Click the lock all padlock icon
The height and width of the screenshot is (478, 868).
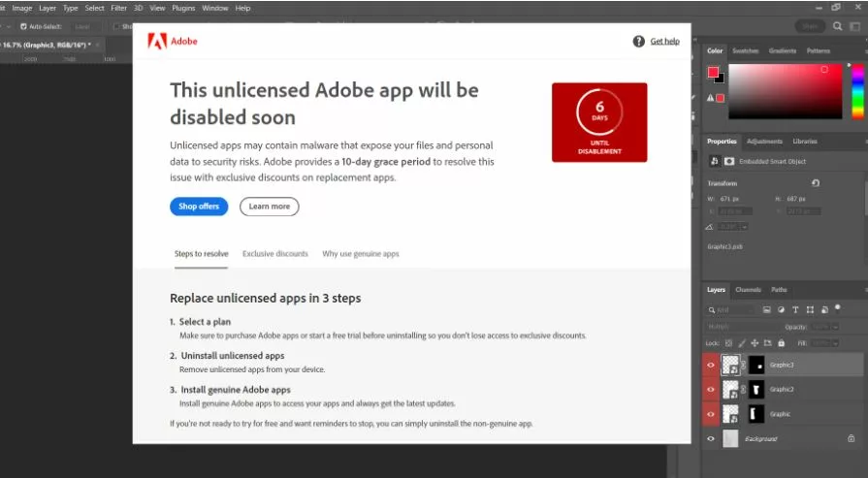(781, 343)
